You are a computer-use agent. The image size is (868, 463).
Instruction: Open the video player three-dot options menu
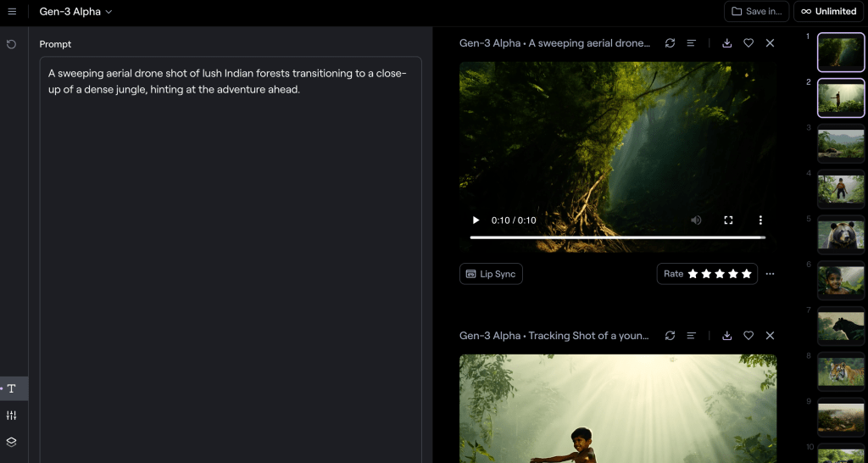click(760, 220)
